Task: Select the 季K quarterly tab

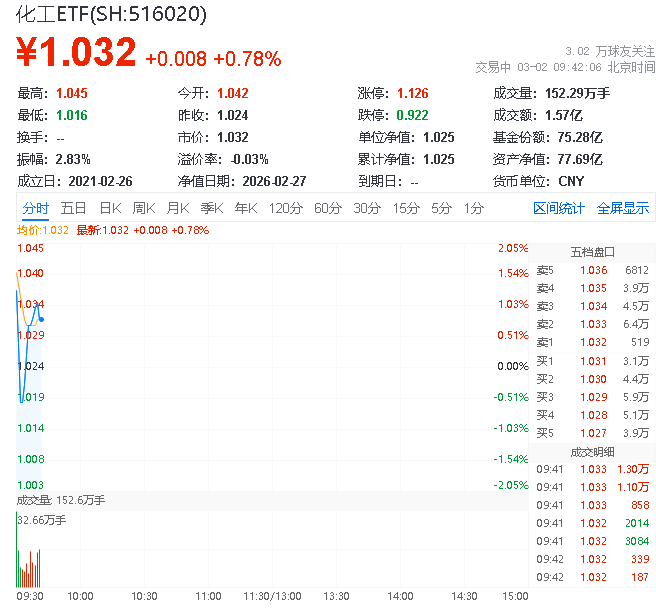Action: 211,208
